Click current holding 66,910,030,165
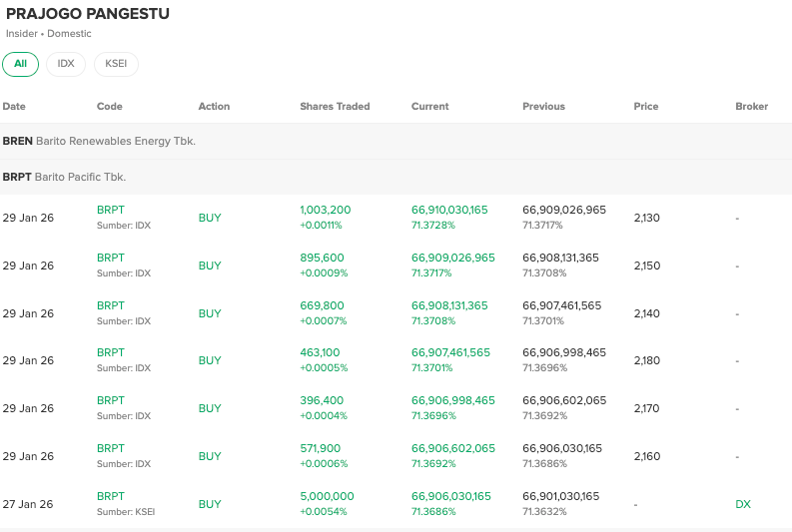Viewport: 792px width, 532px height. [x=449, y=210]
